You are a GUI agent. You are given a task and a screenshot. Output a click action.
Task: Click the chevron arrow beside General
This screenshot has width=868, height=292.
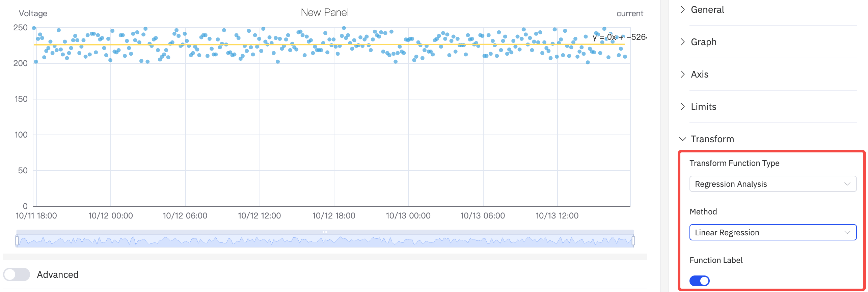[x=683, y=9]
